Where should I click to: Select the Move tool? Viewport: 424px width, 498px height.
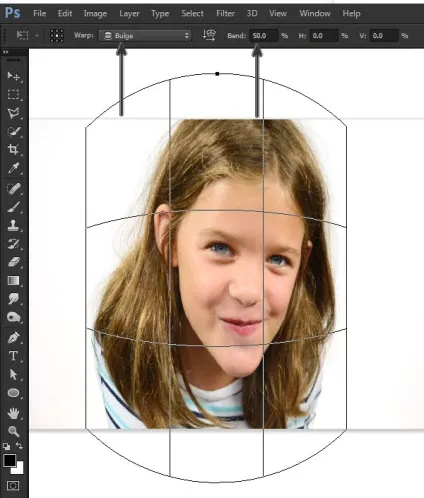(x=13, y=76)
